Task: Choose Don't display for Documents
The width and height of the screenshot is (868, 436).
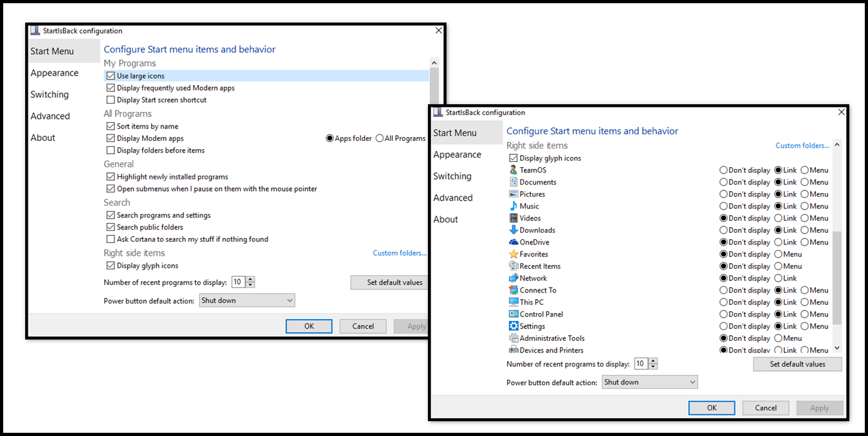Action: (723, 182)
